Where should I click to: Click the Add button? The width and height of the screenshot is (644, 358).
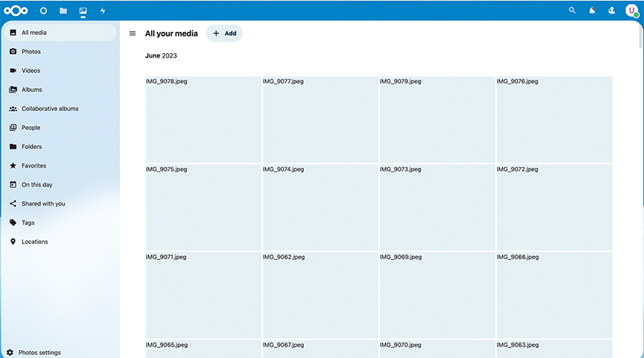[224, 33]
